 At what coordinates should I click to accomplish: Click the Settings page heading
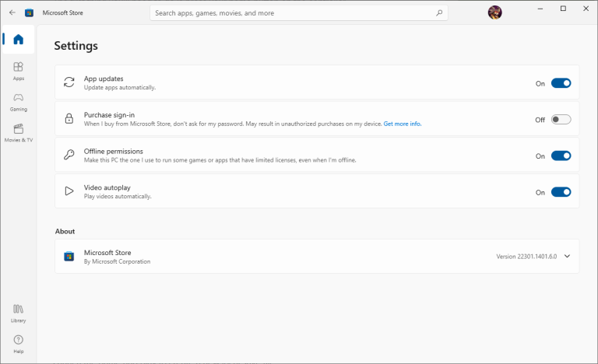pos(76,46)
